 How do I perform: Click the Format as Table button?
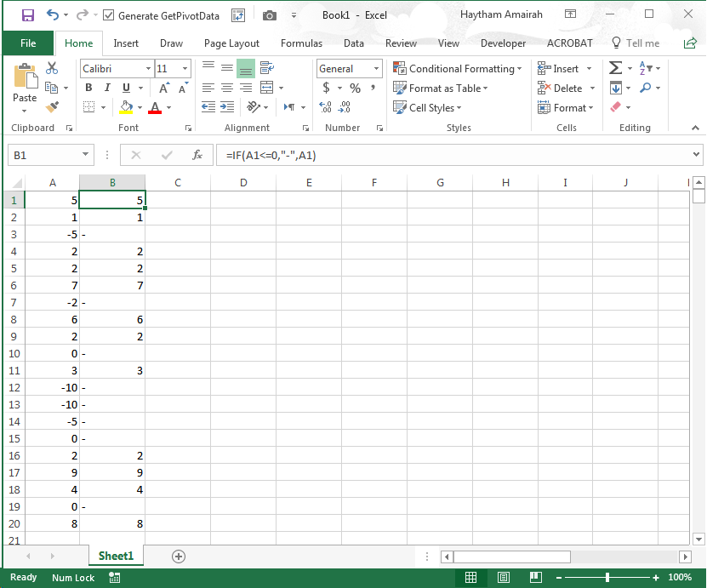point(443,88)
